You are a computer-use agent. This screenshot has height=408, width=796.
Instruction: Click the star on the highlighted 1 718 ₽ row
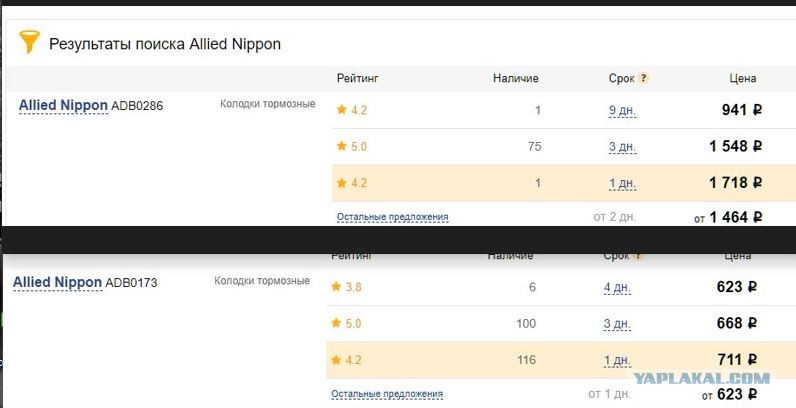(x=342, y=183)
